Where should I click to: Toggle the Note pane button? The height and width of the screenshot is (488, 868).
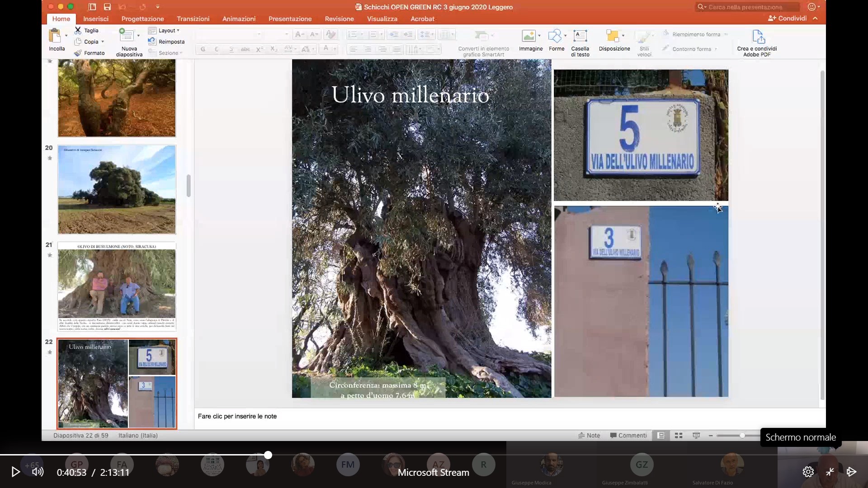[589, 436]
